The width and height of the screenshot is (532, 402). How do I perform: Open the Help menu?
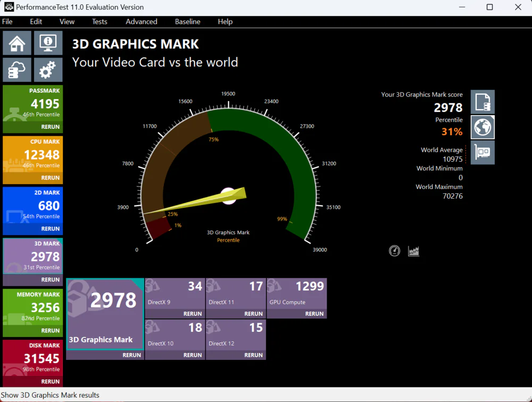[x=225, y=22]
